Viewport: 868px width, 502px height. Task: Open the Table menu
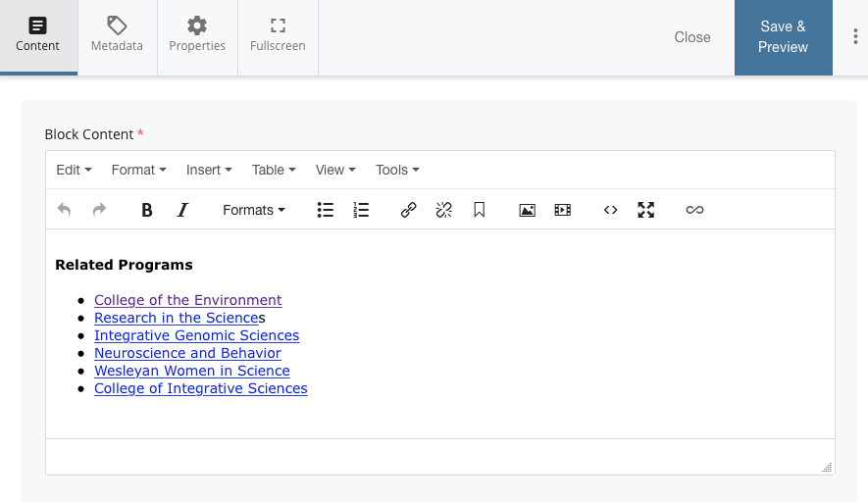[x=274, y=170]
